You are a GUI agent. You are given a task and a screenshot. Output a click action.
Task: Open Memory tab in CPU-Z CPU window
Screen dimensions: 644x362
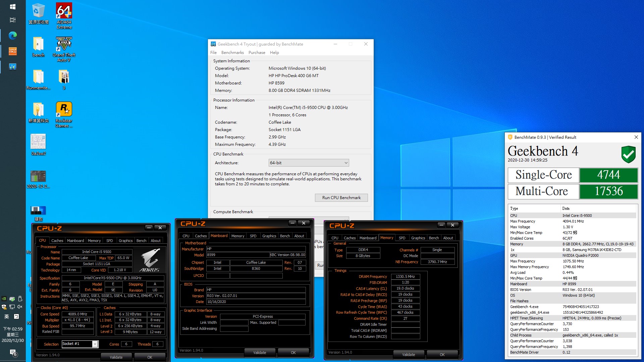[x=94, y=241]
